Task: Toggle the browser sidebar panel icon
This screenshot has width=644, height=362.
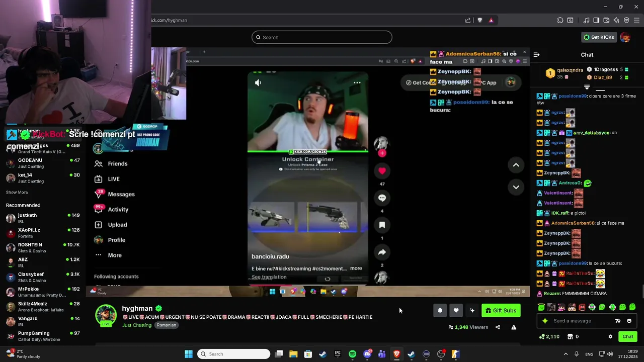Action: [596, 20]
